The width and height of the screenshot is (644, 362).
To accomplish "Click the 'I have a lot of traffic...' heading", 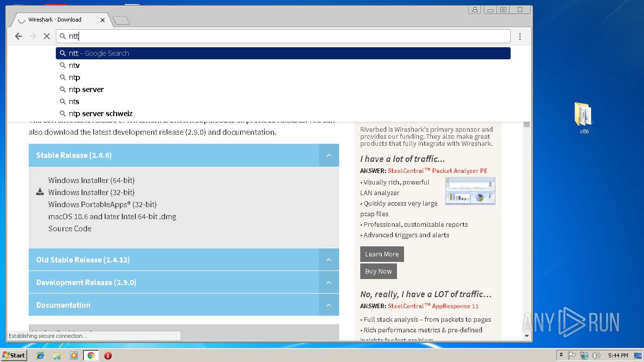I will pos(403,159).
